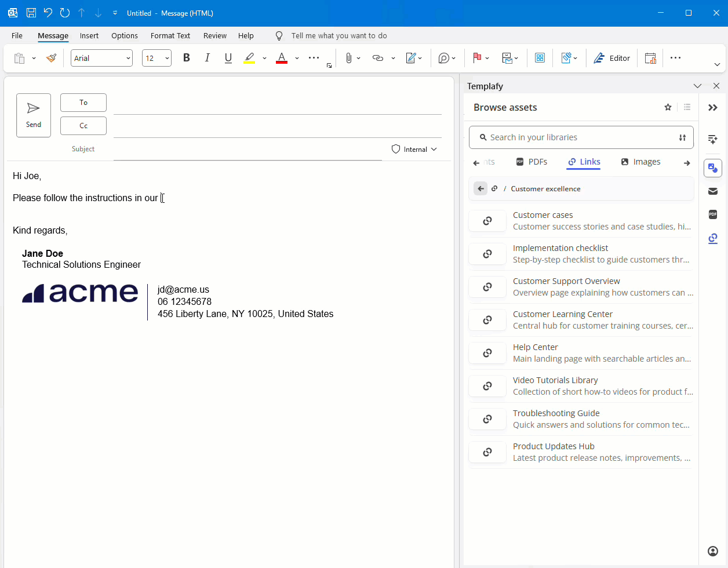728x568 pixels.
Task: Click the Redo arrow in title bar
Action: pos(65,13)
